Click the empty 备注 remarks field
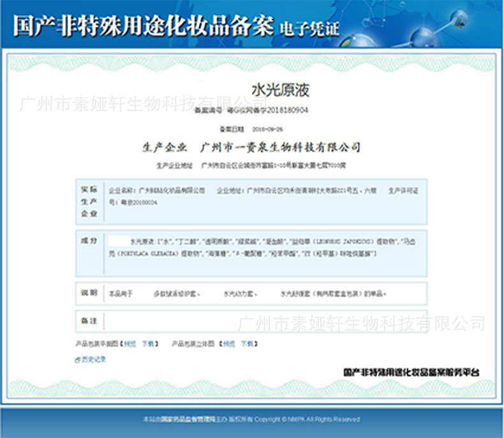504x438 pixels. point(265,321)
